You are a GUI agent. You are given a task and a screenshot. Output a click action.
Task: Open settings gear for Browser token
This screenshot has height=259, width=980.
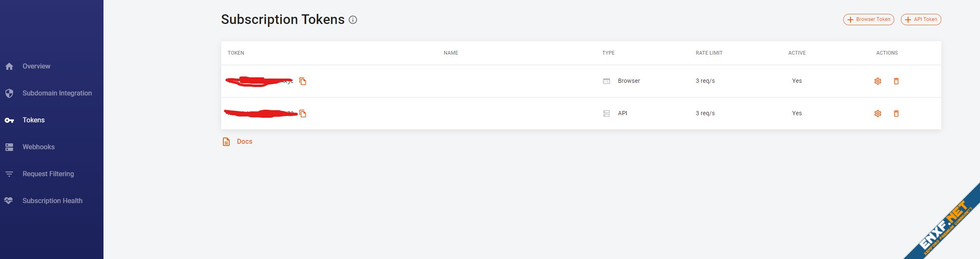[x=877, y=81]
